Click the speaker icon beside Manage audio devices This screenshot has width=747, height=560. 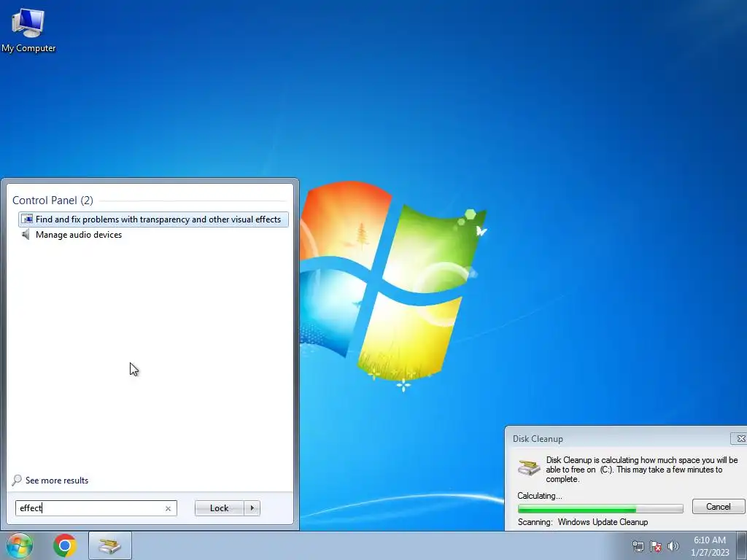(x=26, y=234)
